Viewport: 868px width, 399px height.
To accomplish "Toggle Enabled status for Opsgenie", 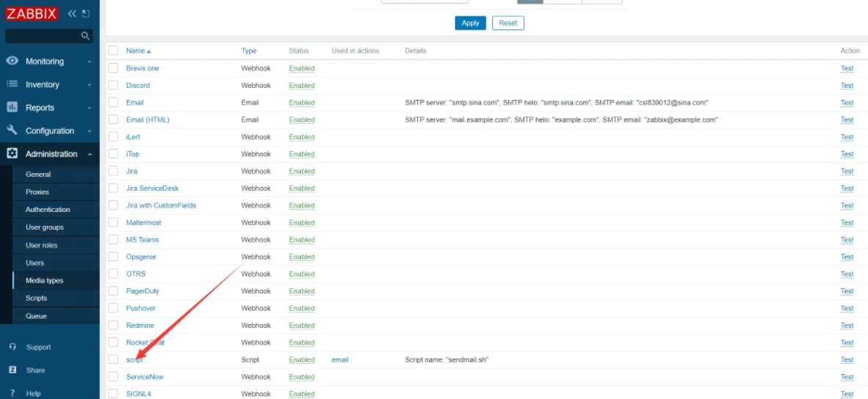I will (x=302, y=257).
